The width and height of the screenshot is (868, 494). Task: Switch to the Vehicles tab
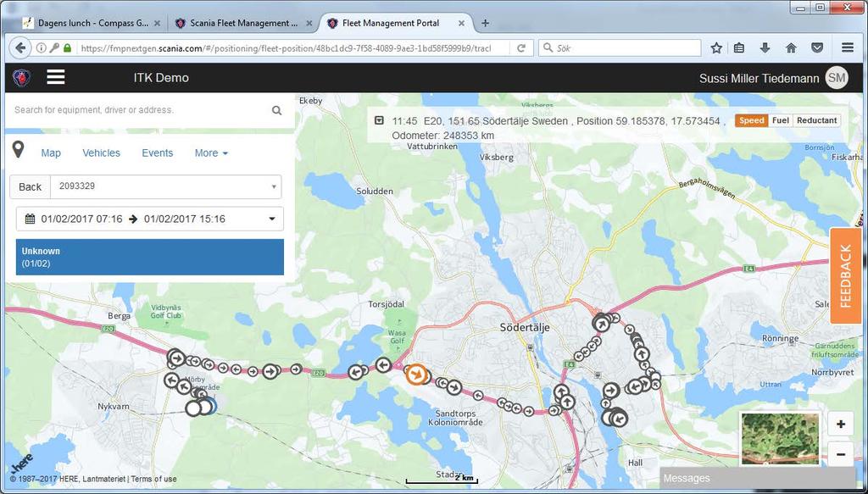[102, 153]
